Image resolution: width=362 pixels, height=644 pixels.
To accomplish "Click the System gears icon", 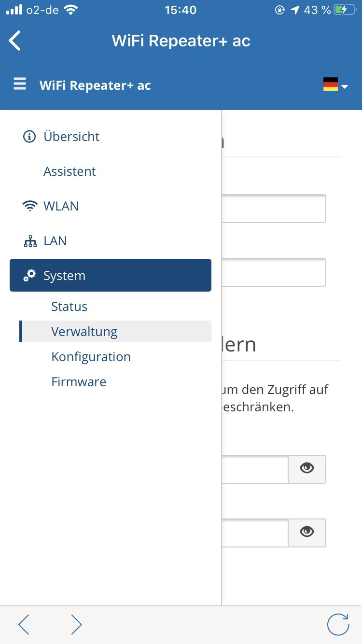I will (x=29, y=276).
